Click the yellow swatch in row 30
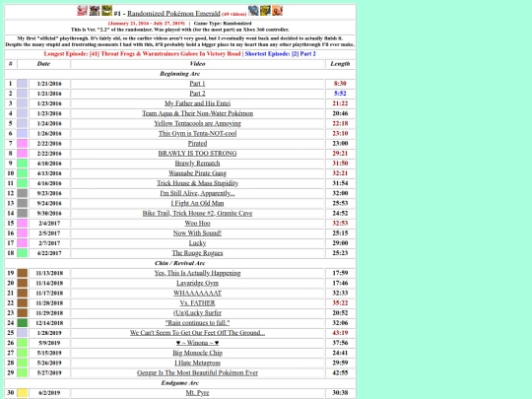The height and width of the screenshot is (399, 532). coord(23,393)
